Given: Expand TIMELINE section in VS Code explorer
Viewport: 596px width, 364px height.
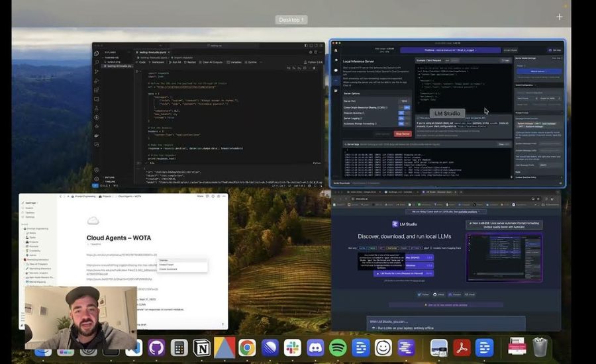Looking at the screenshot, I should pos(109,181).
